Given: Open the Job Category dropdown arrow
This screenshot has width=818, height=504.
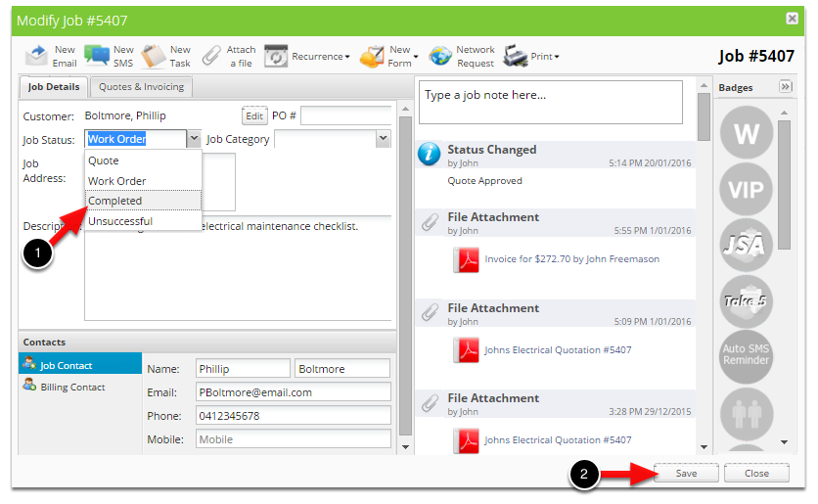Looking at the screenshot, I should coord(383,139).
